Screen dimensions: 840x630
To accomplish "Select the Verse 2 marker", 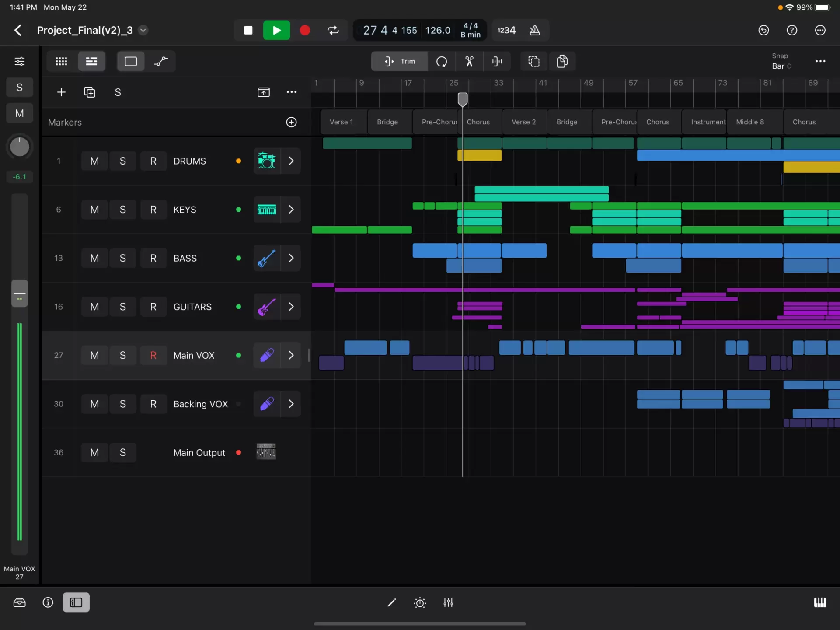I will pos(523,122).
